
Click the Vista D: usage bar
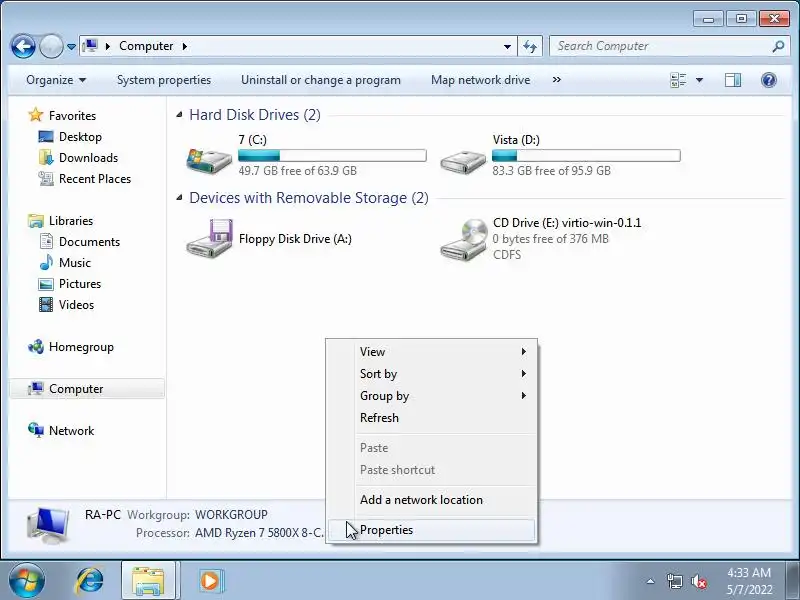click(x=586, y=155)
